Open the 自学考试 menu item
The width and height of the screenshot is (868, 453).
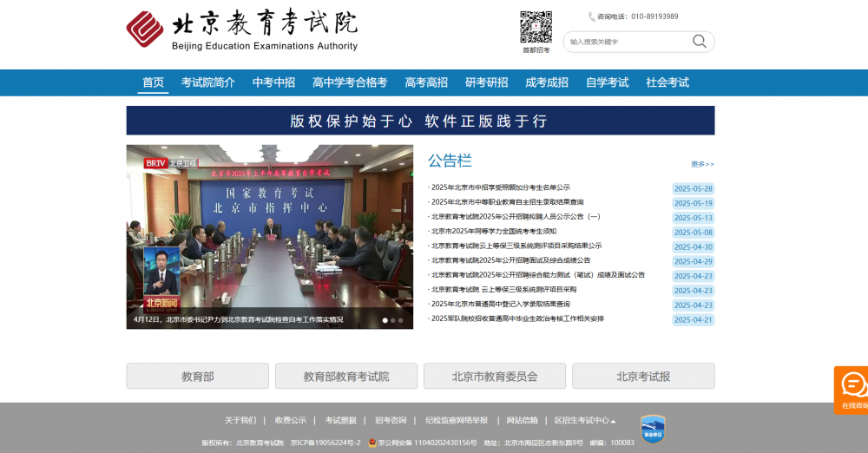(608, 82)
